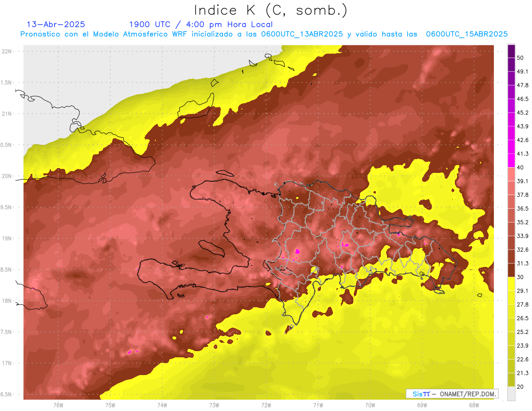532x411 pixels.
Task: Click the "42.6" color scale value
Action: tap(523, 140)
